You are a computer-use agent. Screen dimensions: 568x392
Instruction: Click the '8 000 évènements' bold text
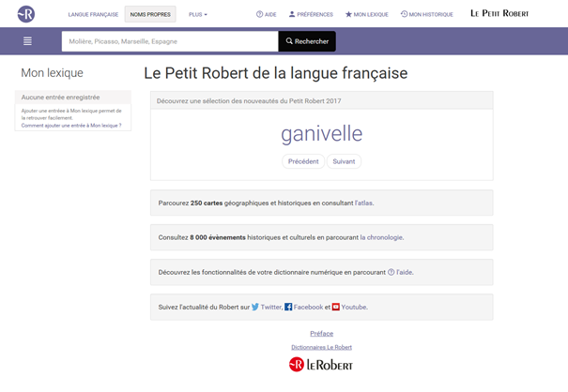[x=218, y=237]
